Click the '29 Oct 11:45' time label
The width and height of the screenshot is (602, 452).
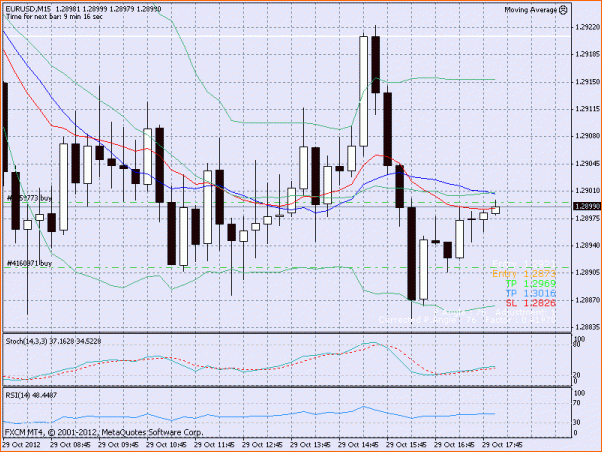click(x=214, y=445)
